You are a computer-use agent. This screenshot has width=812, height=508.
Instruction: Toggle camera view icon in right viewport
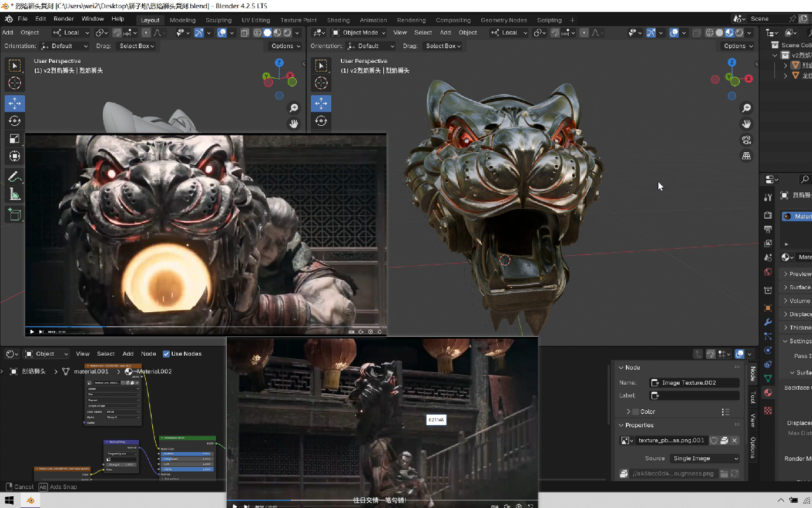(746, 140)
